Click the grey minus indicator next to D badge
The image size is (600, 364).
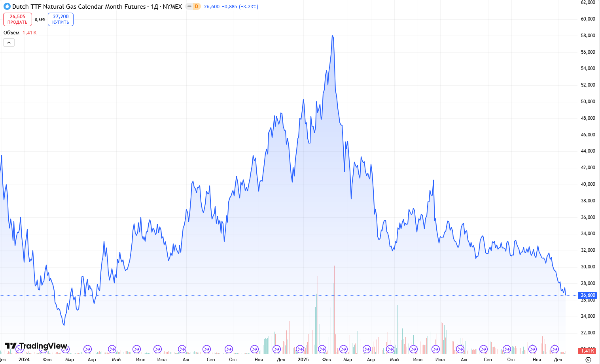189,6
